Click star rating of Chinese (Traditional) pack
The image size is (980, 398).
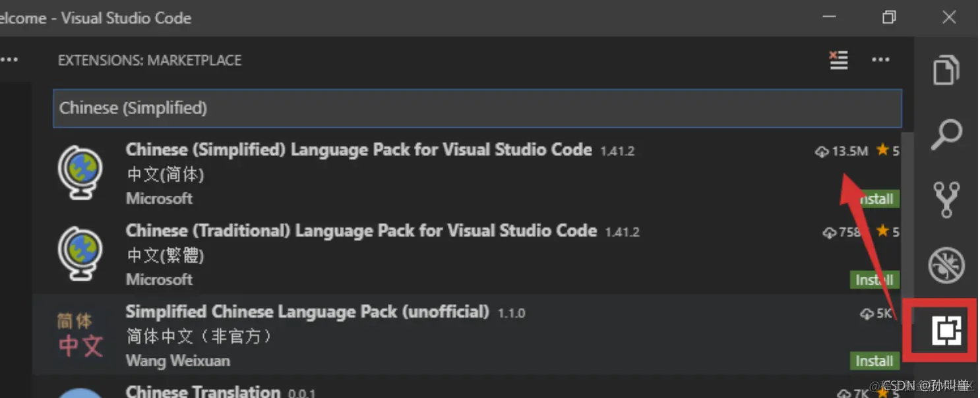point(888,232)
